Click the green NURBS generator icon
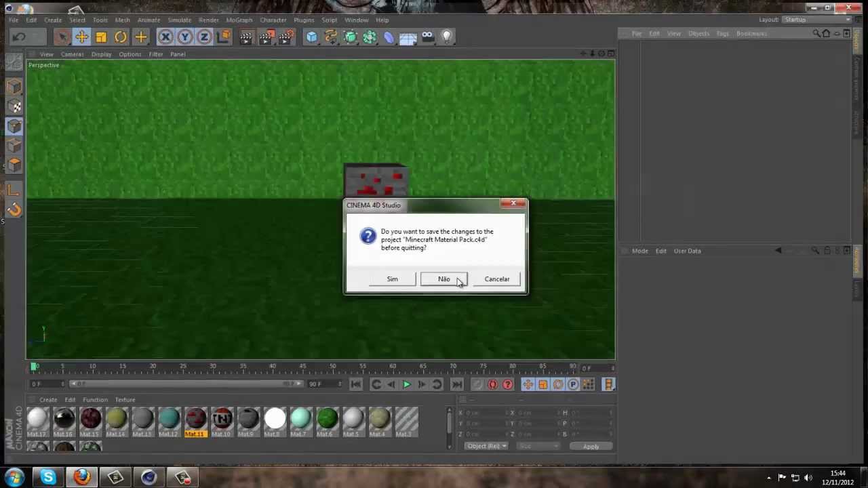 click(x=351, y=37)
